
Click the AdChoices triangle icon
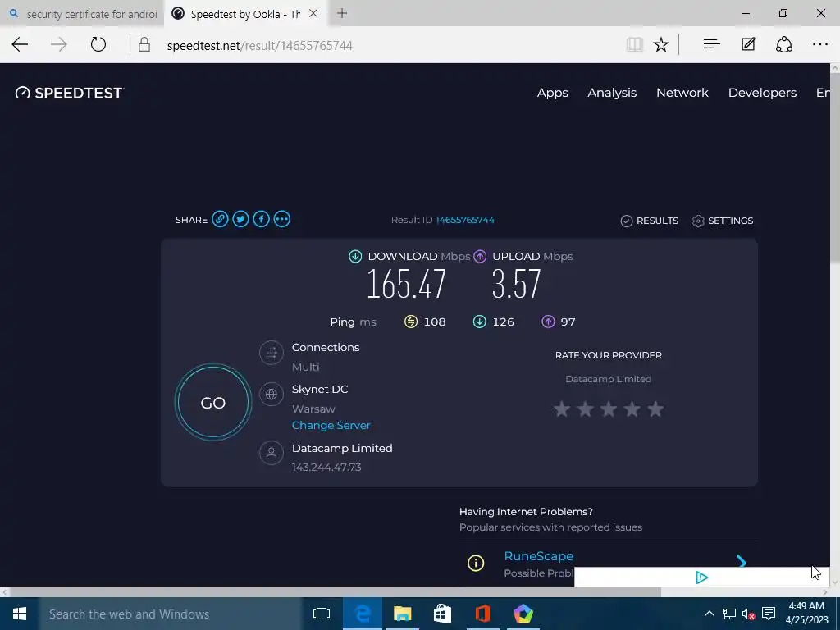click(702, 577)
